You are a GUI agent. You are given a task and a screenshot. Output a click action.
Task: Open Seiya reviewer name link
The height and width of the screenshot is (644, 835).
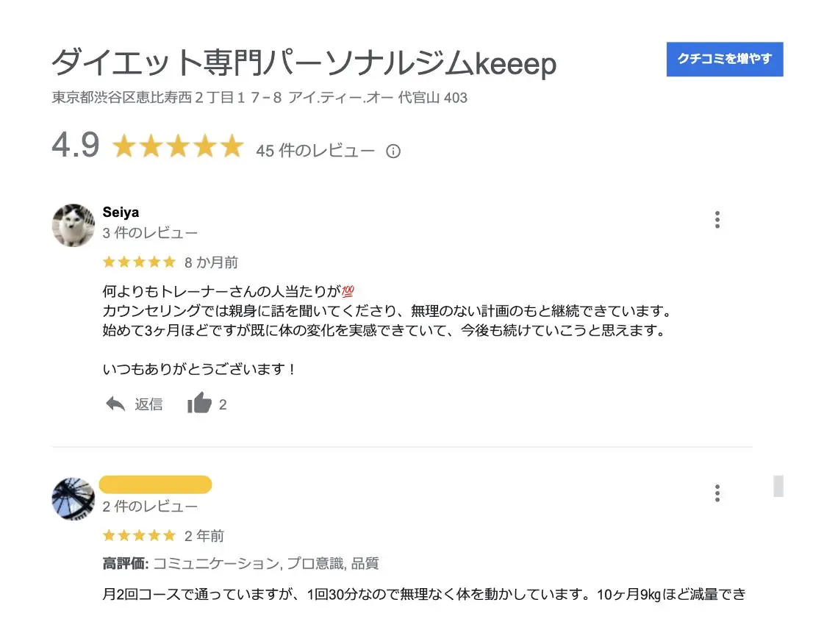[121, 212]
